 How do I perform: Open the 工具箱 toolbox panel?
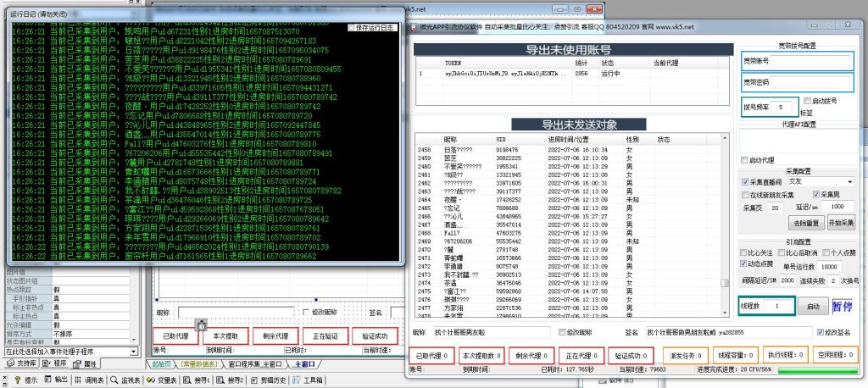313,380
